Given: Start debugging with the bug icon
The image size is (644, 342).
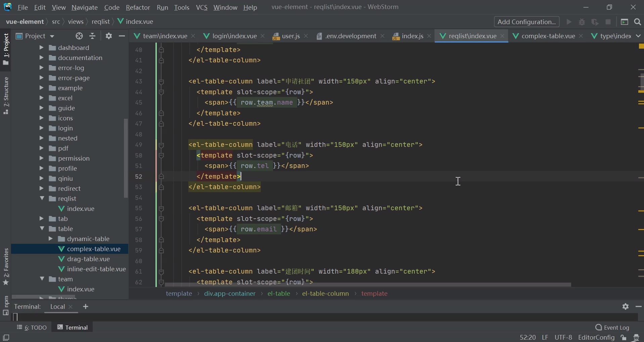Looking at the screenshot, I should (583, 22).
